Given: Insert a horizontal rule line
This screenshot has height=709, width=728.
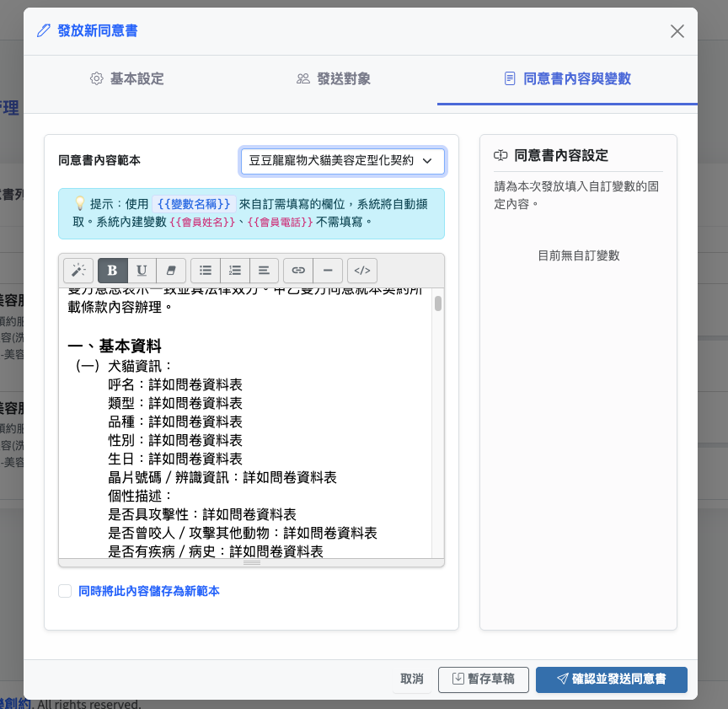Looking at the screenshot, I should pyautogui.click(x=328, y=271).
